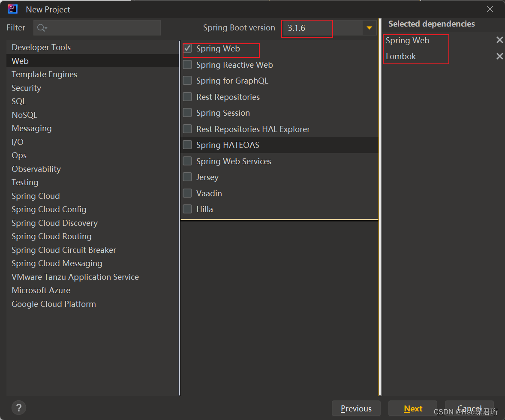Open the help question mark button

coord(19,408)
